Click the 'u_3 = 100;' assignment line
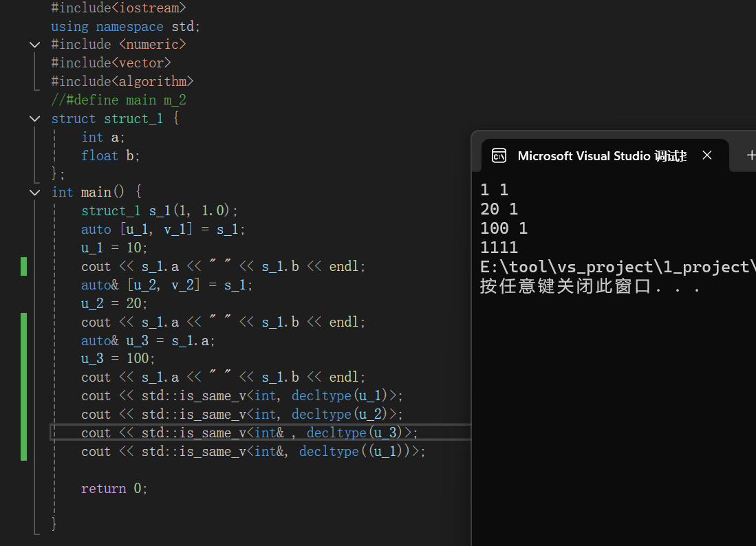Viewport: 756px width, 546px height. tap(118, 358)
